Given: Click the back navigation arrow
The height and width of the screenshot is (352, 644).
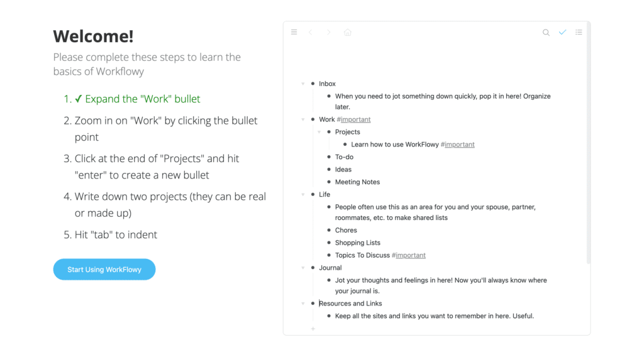Looking at the screenshot, I should (x=311, y=32).
